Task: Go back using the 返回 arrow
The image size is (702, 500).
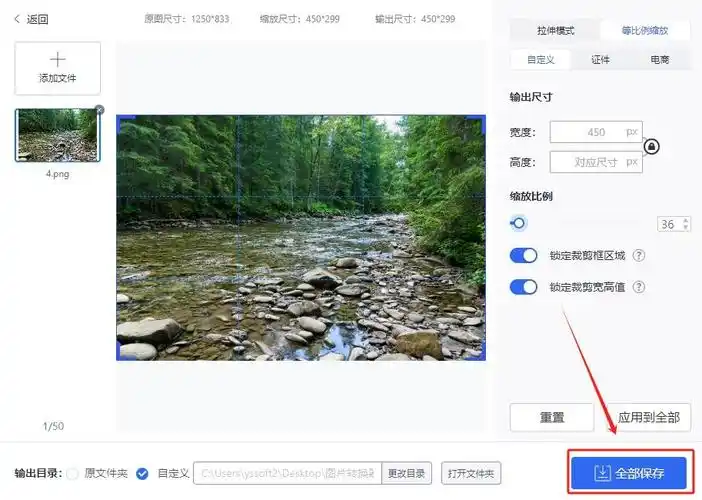Action: point(17,19)
